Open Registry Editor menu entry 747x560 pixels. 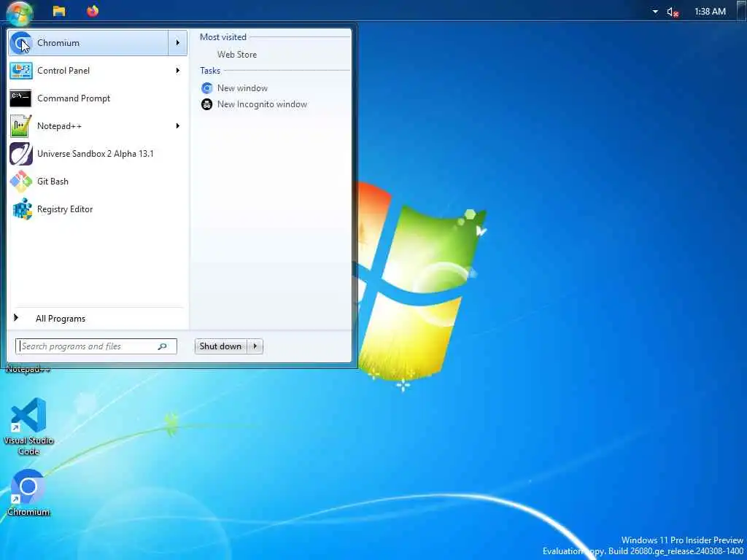[97, 209]
